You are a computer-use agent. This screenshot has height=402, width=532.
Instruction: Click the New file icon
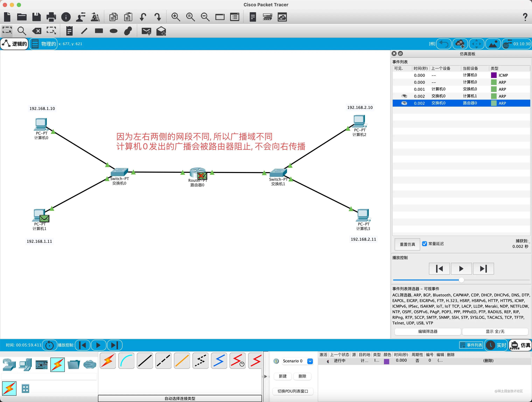coord(8,17)
